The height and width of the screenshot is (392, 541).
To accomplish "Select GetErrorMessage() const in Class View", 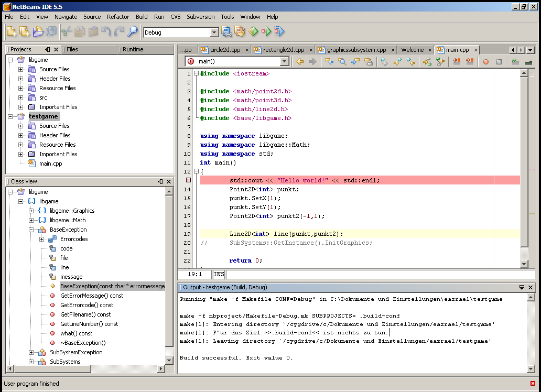I will point(92,296).
